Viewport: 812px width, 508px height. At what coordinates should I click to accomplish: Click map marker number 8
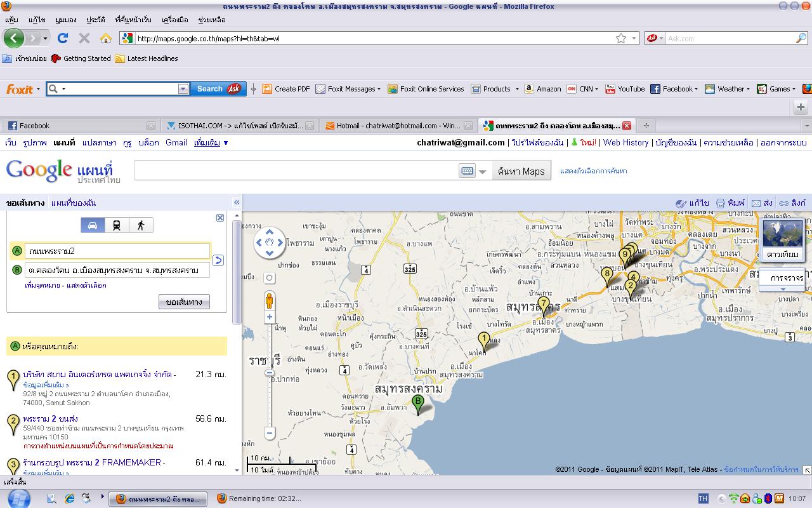(x=607, y=276)
